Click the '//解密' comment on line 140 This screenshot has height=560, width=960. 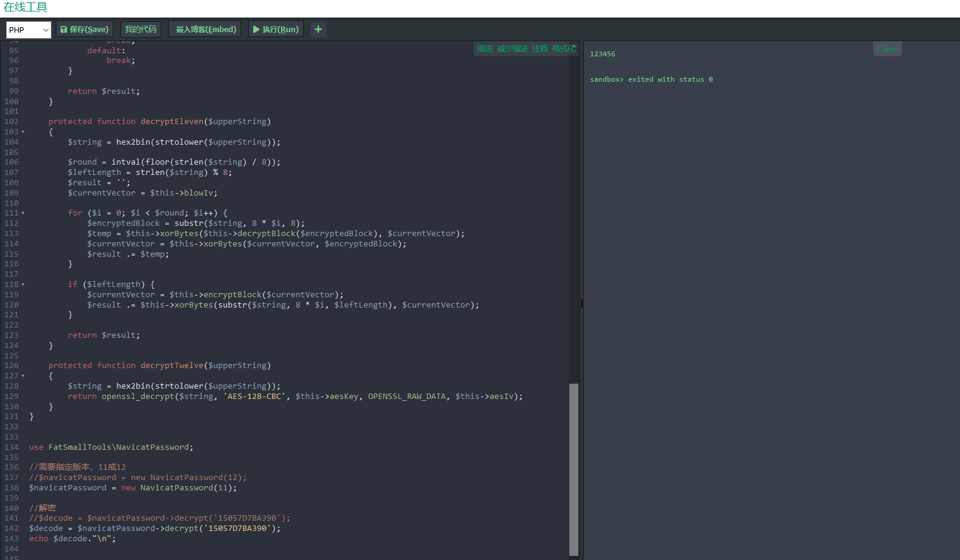(42, 509)
